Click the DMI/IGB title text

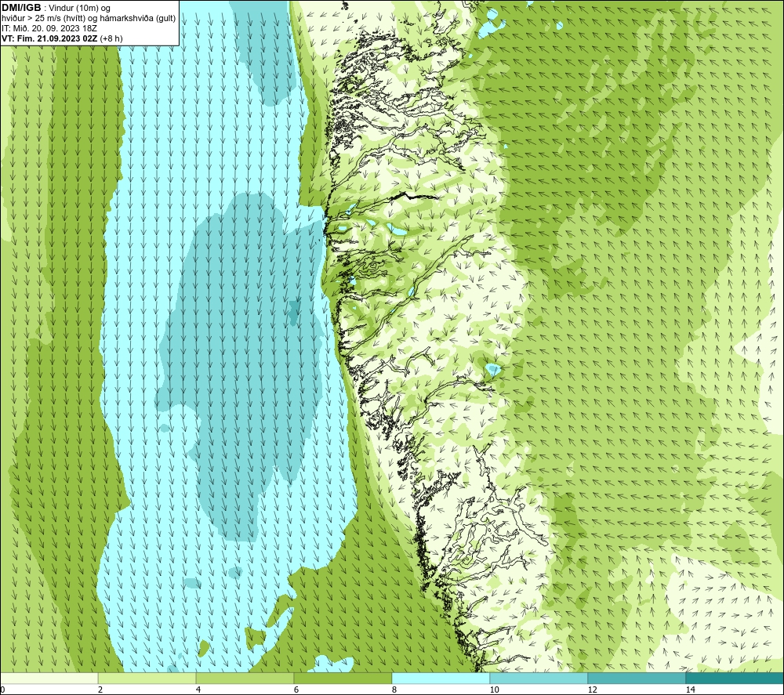(x=21, y=8)
